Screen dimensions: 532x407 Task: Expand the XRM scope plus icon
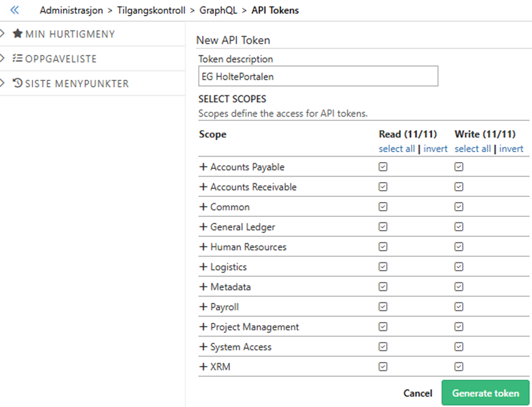tap(203, 366)
